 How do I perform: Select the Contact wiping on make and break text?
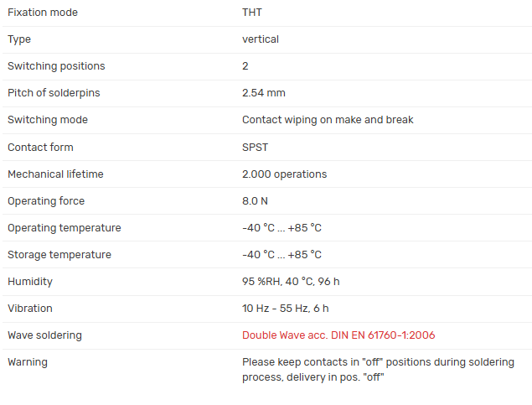[x=328, y=120]
